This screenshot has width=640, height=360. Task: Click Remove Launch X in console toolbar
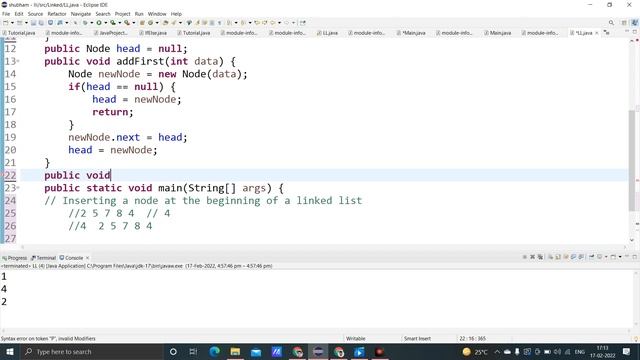tap(532, 257)
